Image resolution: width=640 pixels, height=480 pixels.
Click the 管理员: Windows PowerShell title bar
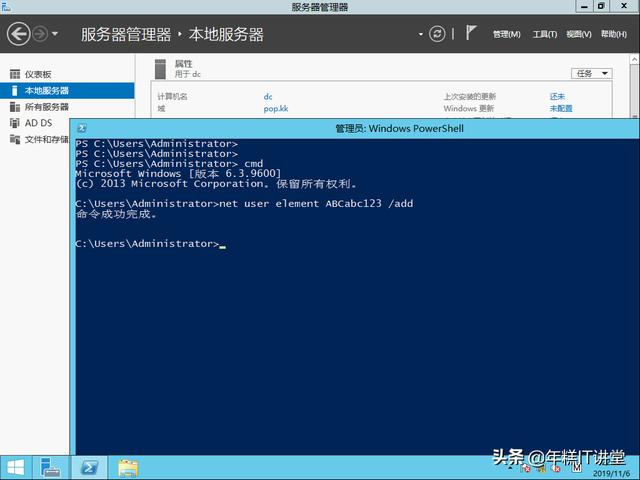[x=399, y=129]
